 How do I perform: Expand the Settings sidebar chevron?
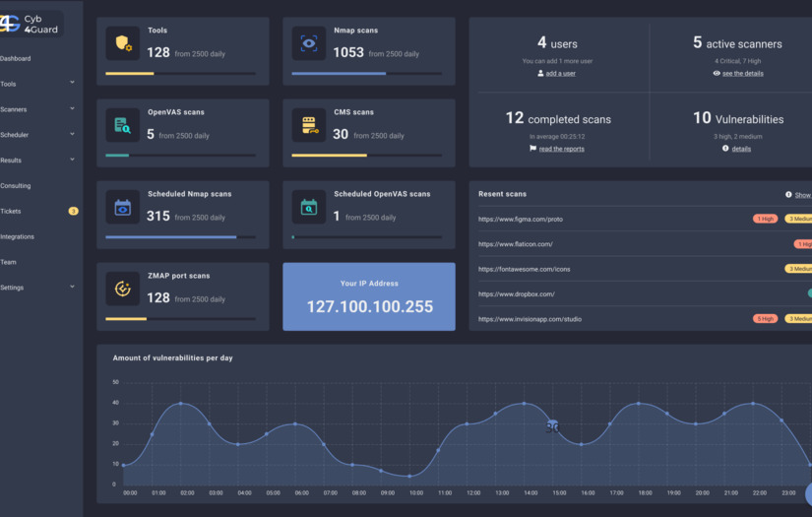click(72, 287)
